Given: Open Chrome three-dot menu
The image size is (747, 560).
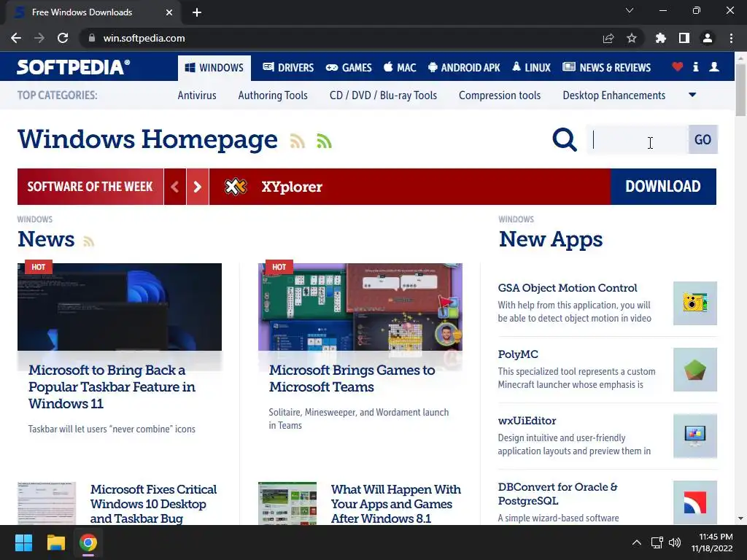Looking at the screenshot, I should click(x=731, y=38).
